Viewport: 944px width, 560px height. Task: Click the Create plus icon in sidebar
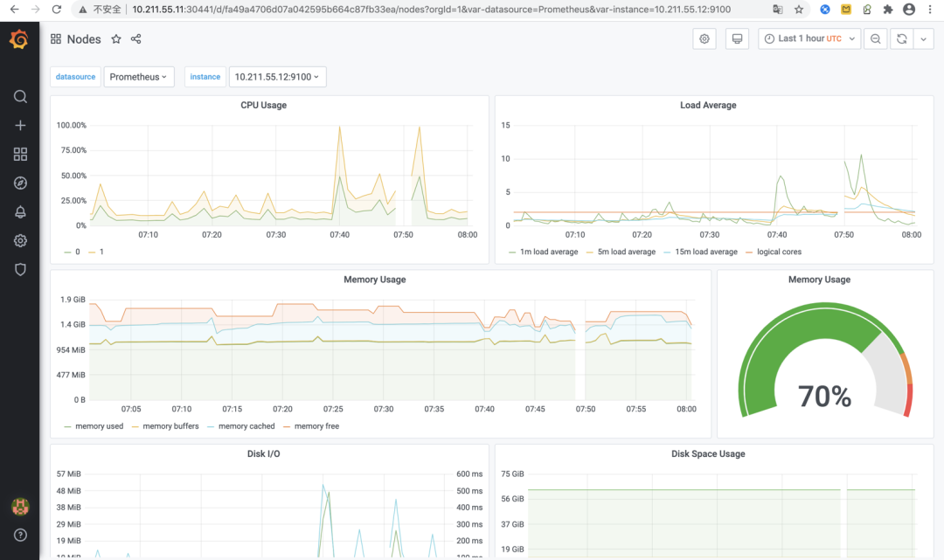coord(20,125)
